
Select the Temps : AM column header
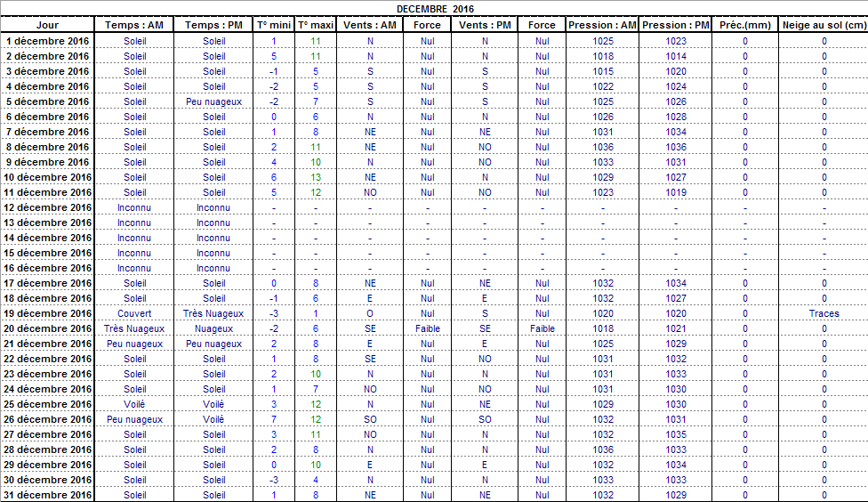pyautogui.click(x=134, y=25)
